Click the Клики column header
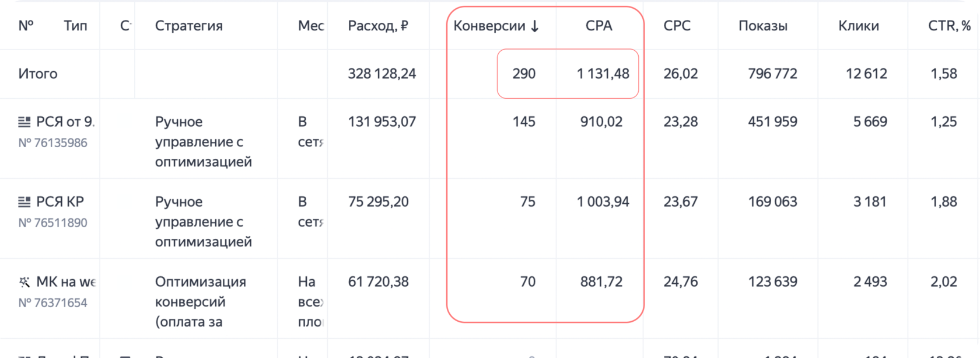Screen dimensions: 980x358 (858, 26)
